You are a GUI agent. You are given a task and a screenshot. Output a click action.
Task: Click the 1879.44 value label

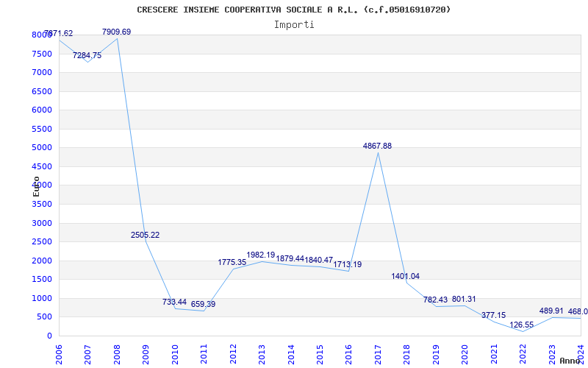[290, 258]
